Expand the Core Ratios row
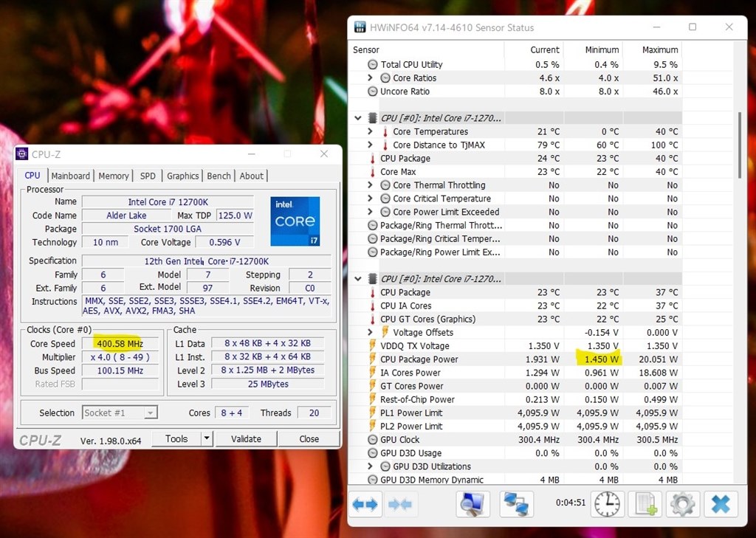This screenshot has width=756, height=538. (370, 77)
